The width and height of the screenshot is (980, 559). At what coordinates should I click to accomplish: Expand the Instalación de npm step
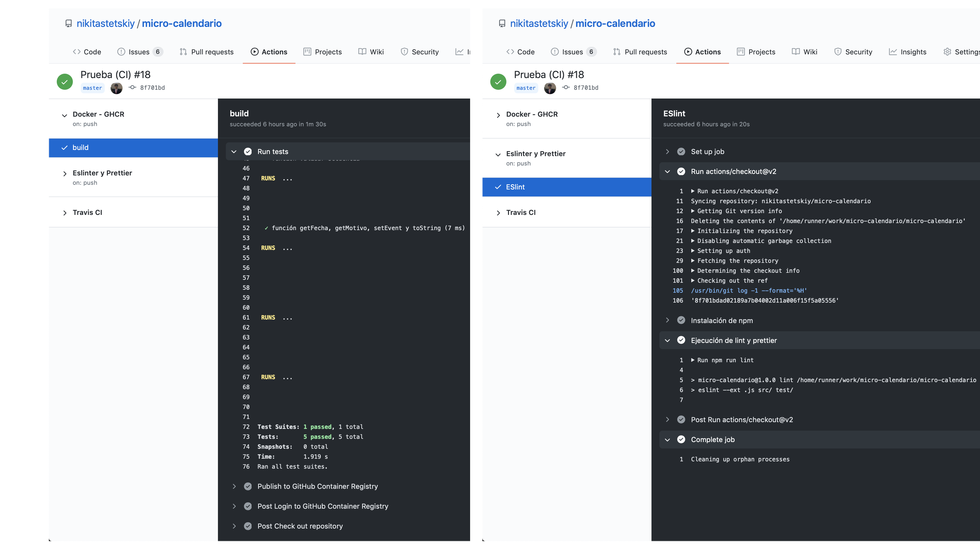[667, 321]
